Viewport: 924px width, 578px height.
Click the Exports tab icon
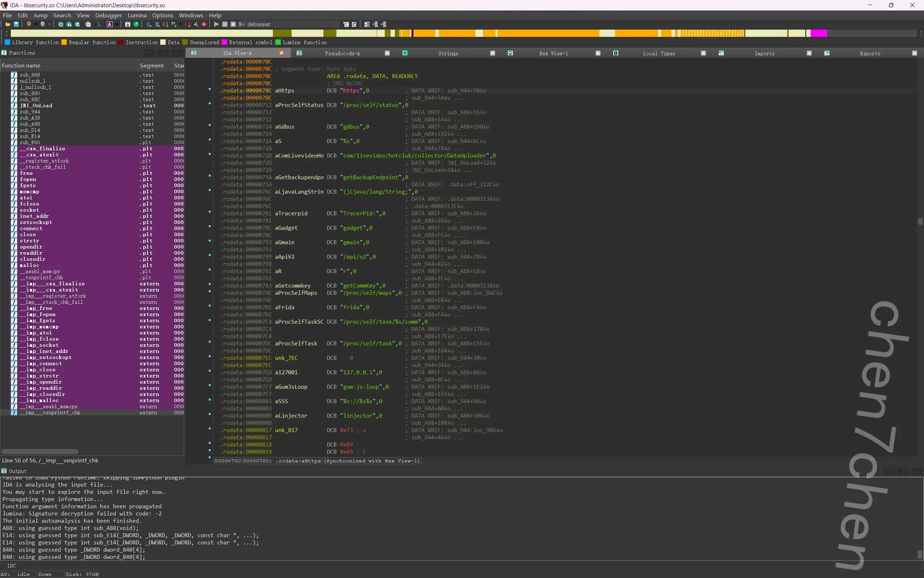[827, 53]
